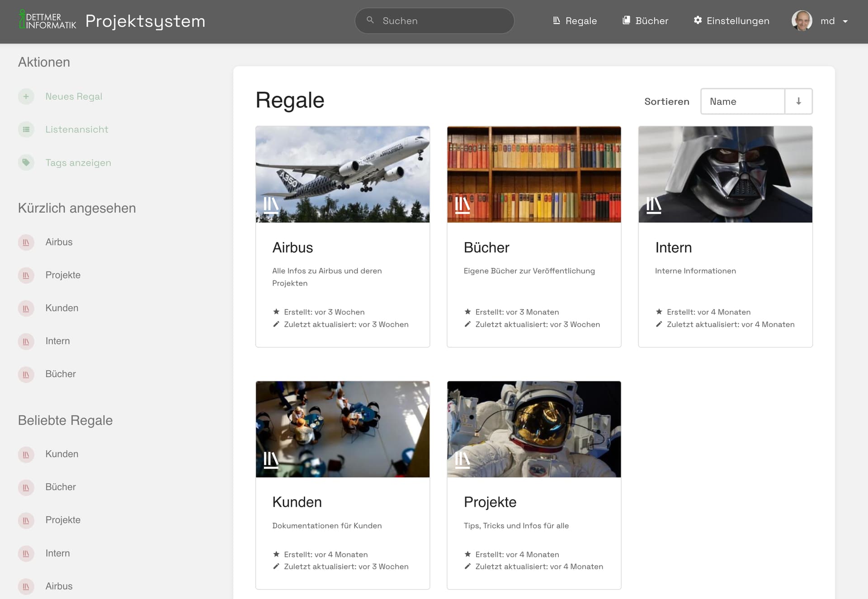
Task: Click the search magnifier icon
Action: [370, 20]
